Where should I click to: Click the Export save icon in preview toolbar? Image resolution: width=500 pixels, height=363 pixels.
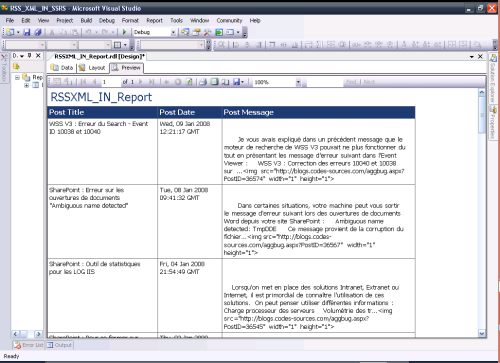[x=236, y=82]
